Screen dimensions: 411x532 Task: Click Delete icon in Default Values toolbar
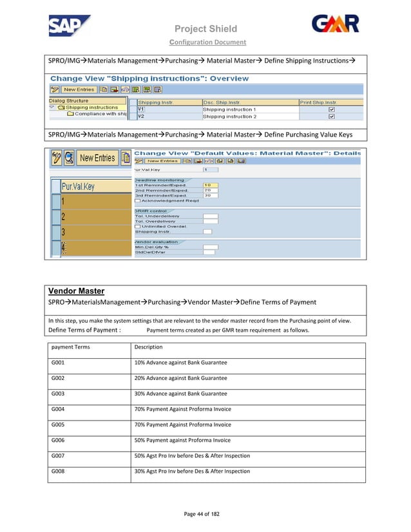coord(198,161)
